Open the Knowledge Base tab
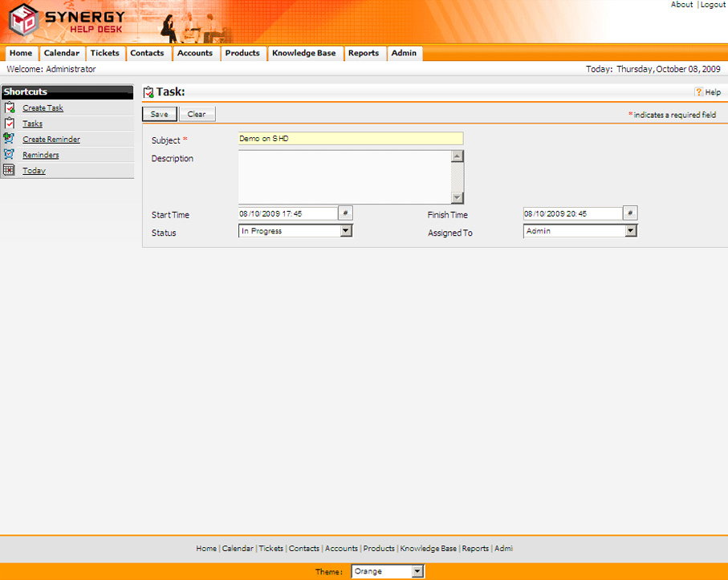This screenshot has width=728, height=580. (303, 54)
